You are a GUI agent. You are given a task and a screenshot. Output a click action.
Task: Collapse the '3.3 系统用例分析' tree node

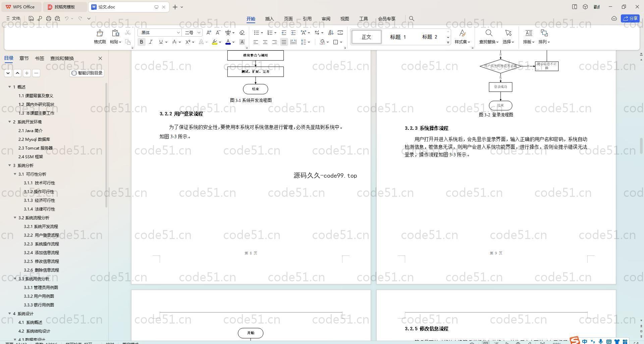(x=15, y=279)
